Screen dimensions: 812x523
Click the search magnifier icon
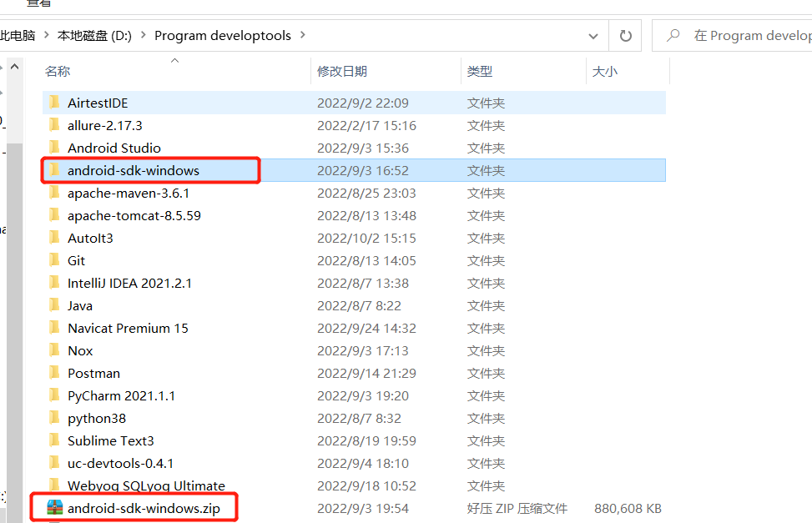[673, 36]
